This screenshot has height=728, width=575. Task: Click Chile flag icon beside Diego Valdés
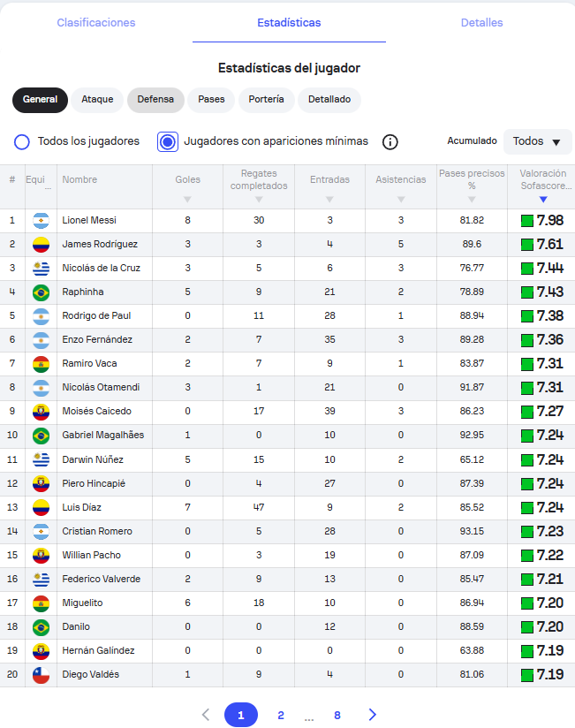tap(41, 675)
